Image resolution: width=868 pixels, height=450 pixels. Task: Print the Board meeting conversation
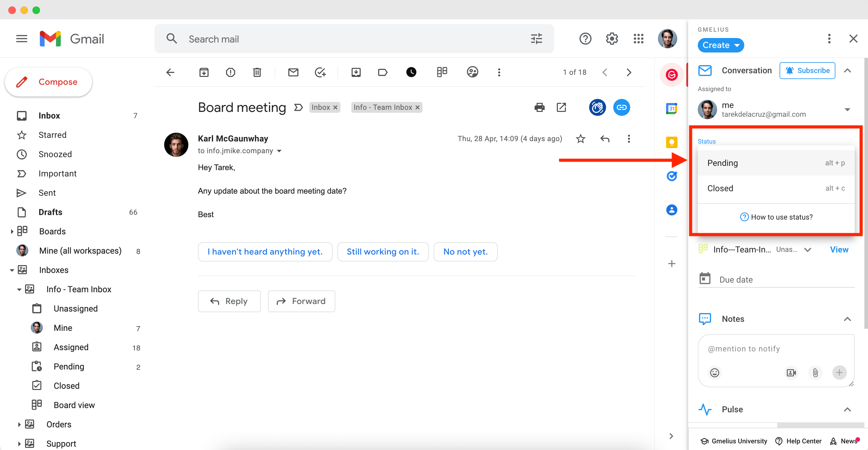pos(539,107)
